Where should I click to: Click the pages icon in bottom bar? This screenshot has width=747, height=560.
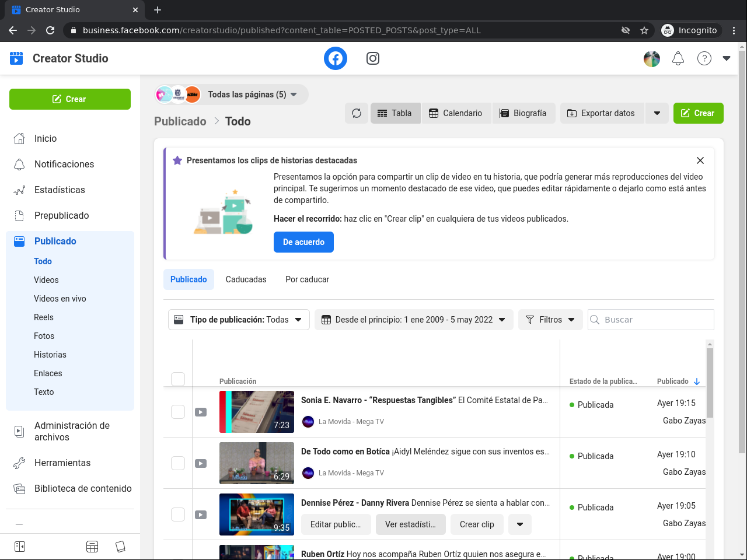tap(120, 547)
